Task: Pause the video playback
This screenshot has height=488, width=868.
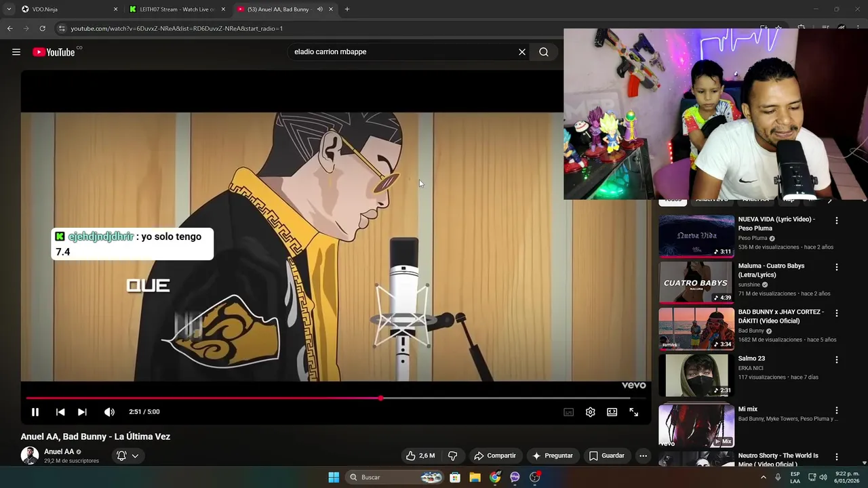Action: tap(35, 412)
